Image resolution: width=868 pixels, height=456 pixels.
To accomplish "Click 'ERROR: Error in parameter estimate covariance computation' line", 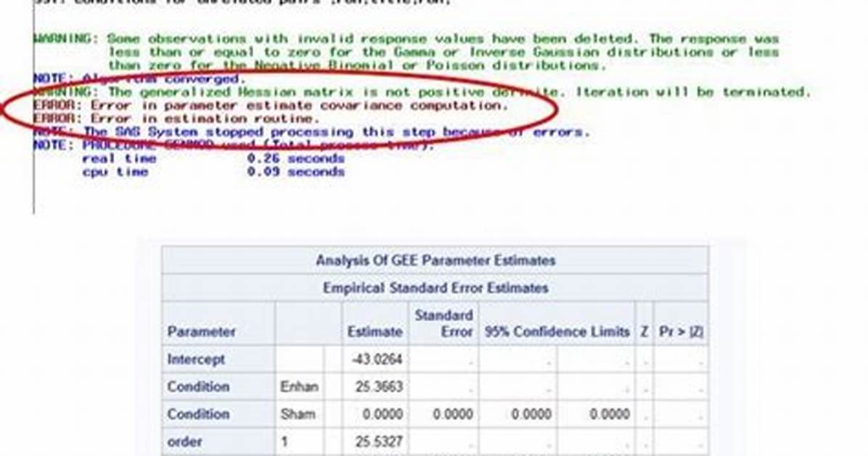I will [x=271, y=105].
